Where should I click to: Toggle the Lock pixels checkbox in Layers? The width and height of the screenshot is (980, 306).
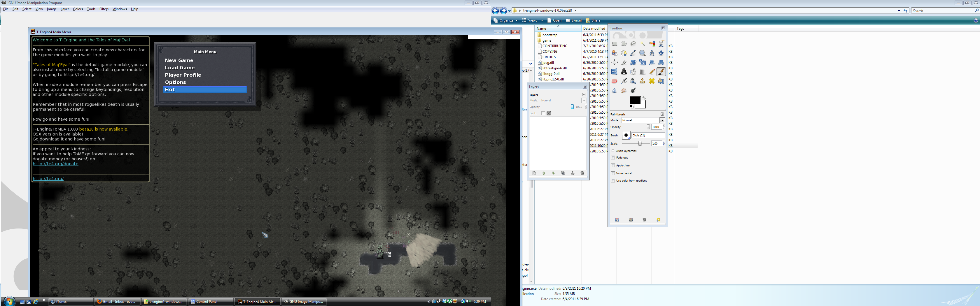[543, 113]
